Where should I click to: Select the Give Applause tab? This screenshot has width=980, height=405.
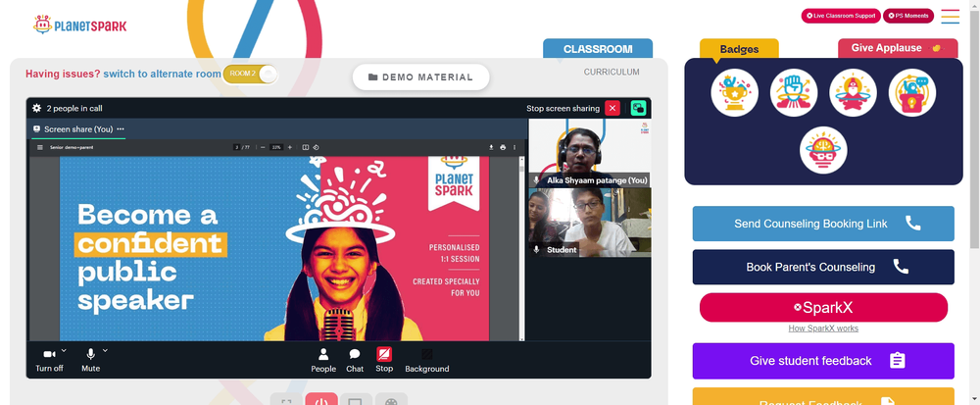coord(898,48)
